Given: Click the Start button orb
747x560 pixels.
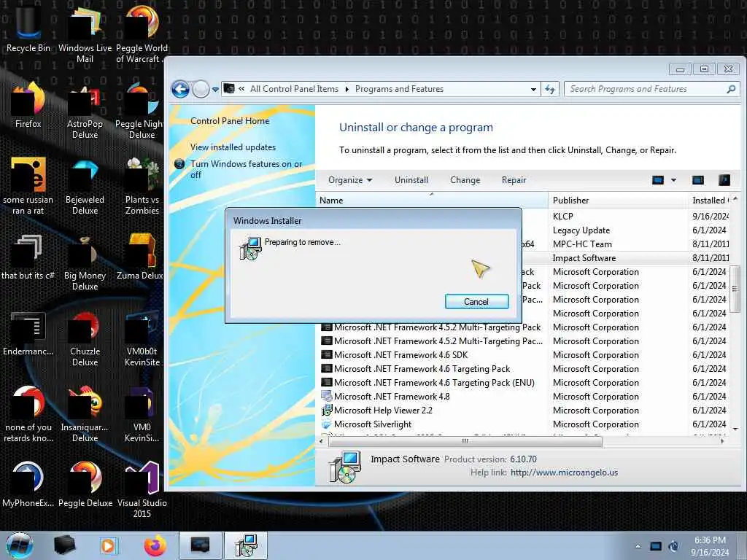Looking at the screenshot, I should (20, 545).
